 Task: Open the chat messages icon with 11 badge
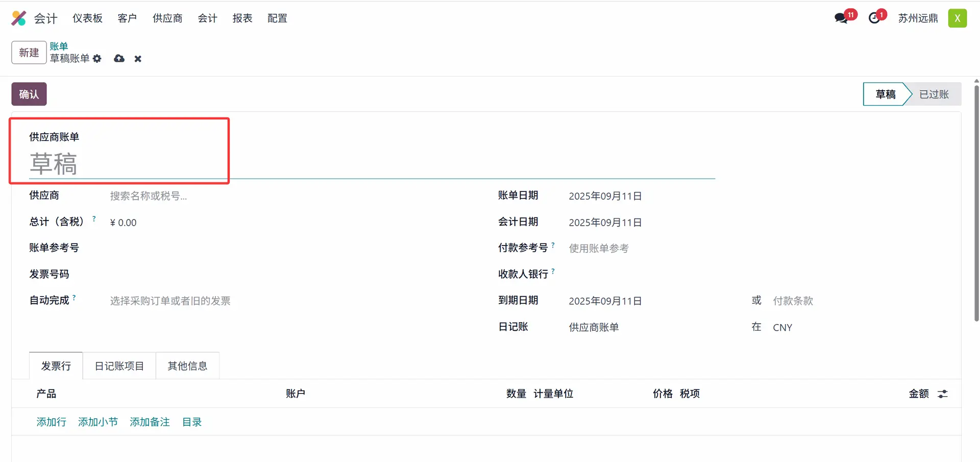[841, 18]
